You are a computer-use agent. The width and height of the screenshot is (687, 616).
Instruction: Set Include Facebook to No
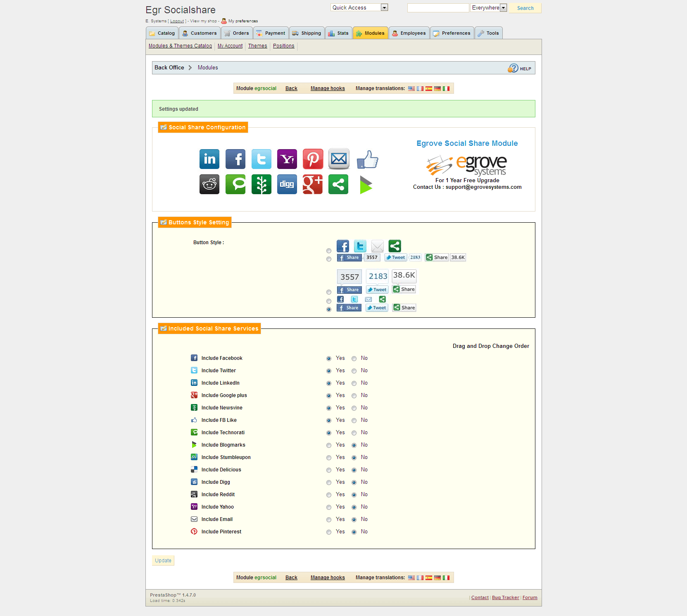coord(354,359)
